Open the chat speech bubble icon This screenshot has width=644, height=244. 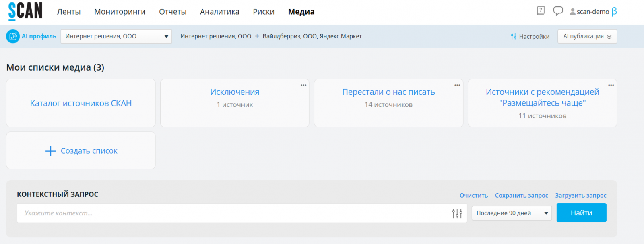coord(558,11)
